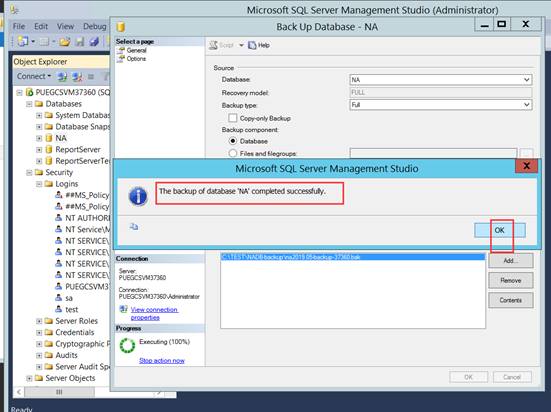Viewport: 551px width, 412px height.
Task: Click Cancel in Back Up Database dialog
Action: (512, 377)
